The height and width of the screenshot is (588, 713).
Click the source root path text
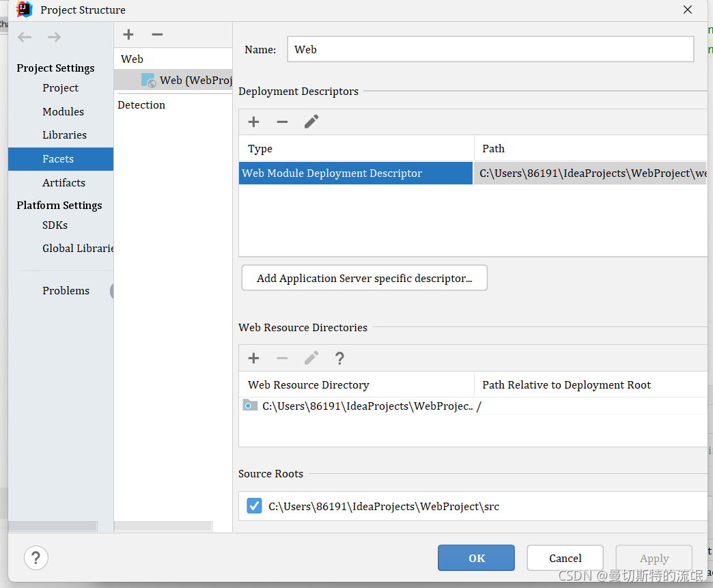(x=384, y=506)
